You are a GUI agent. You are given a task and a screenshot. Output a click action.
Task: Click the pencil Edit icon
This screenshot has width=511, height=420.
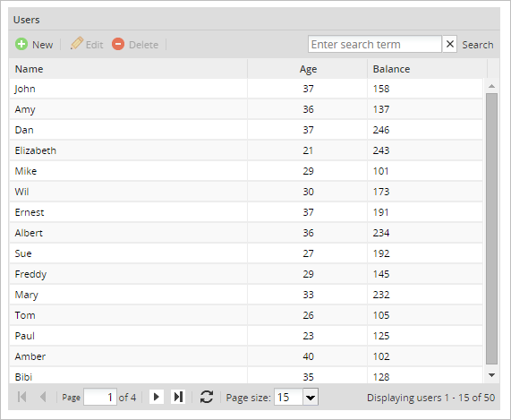point(77,44)
